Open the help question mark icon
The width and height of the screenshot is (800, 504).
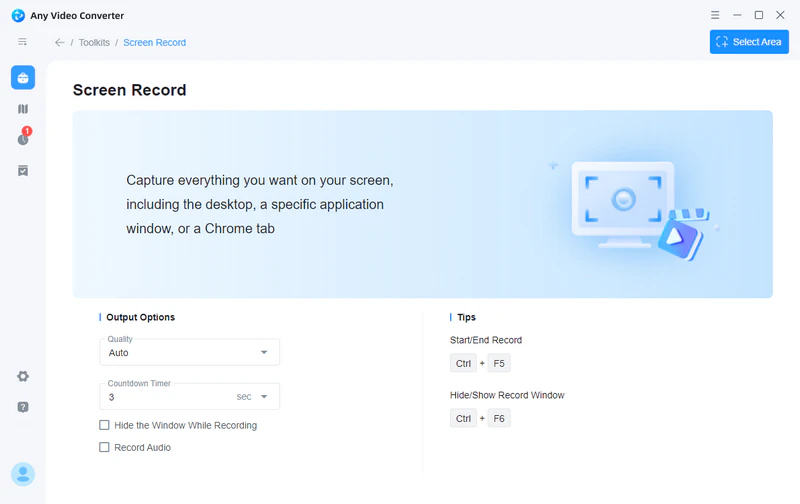tap(23, 407)
